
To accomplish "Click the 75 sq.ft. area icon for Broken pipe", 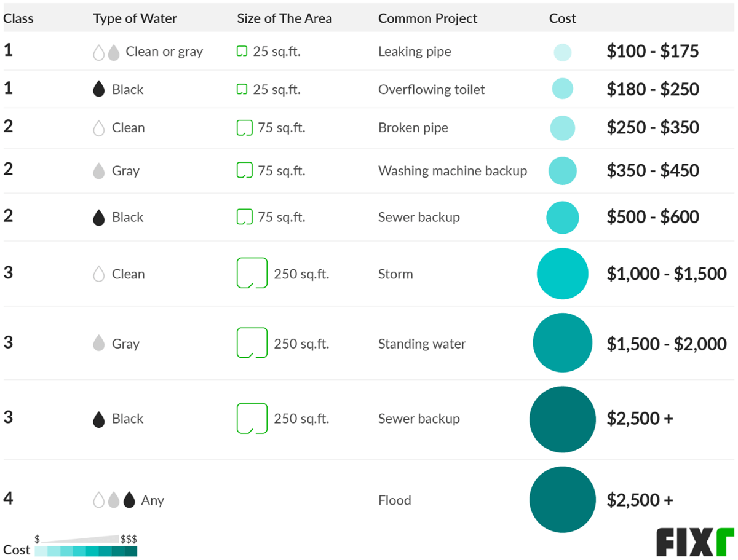I will [x=245, y=128].
